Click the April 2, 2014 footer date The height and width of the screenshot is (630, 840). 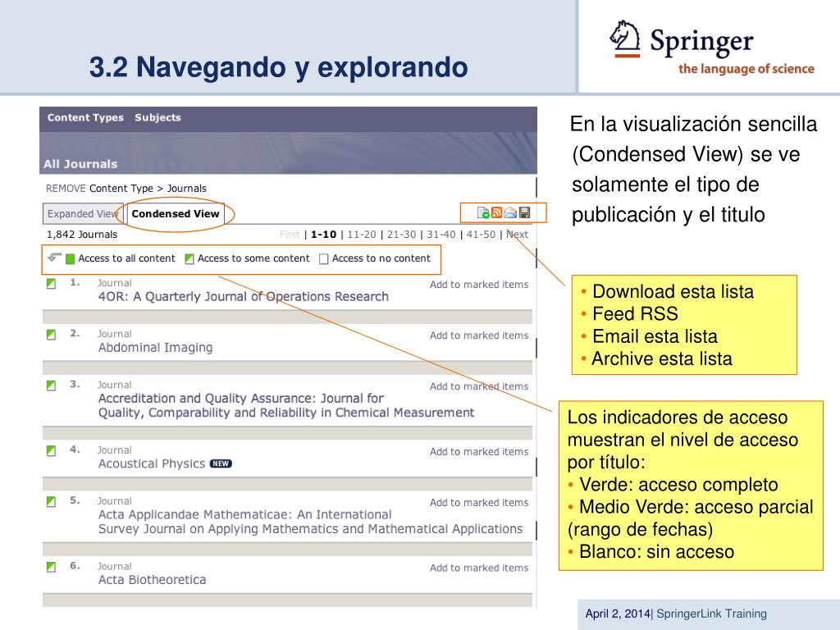pos(618,614)
